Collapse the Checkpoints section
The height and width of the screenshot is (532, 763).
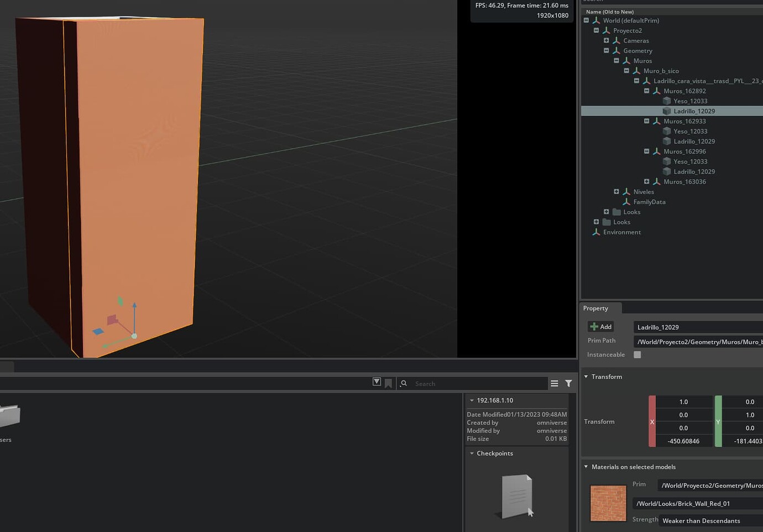471,453
